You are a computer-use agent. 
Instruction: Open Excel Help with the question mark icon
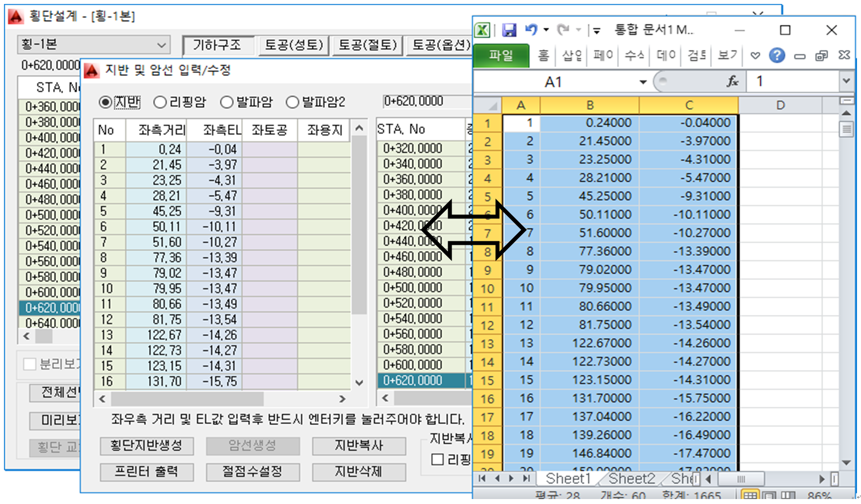(777, 55)
